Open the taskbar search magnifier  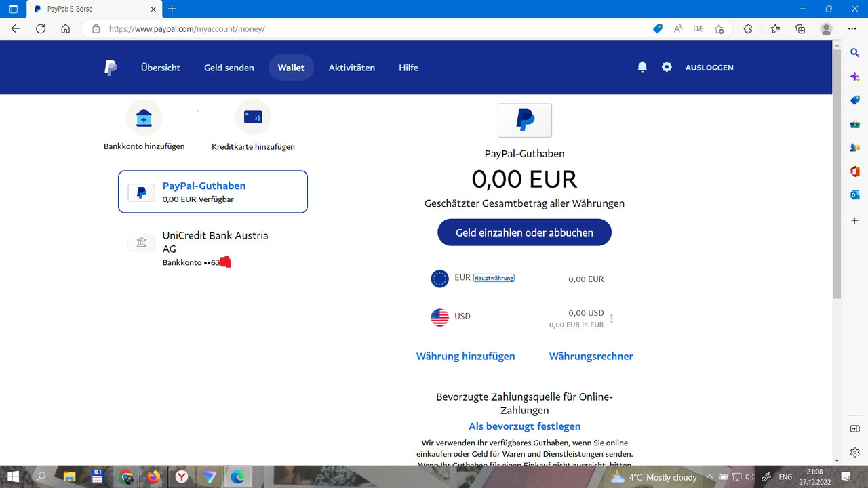coord(41,476)
